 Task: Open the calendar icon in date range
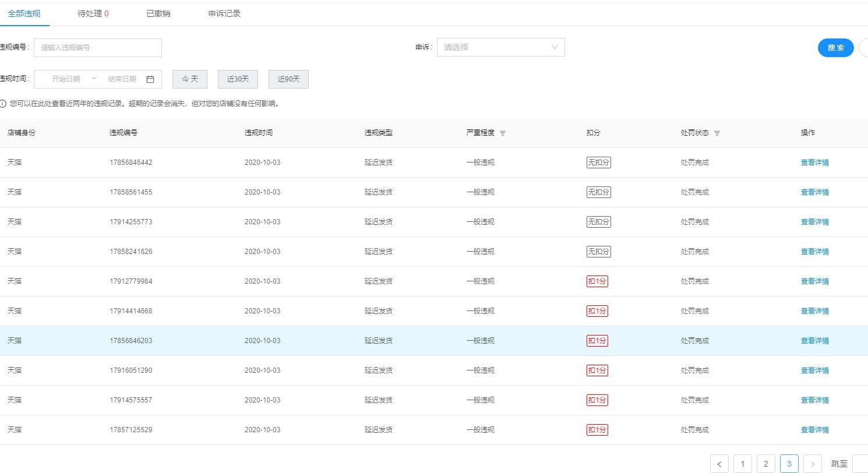[150, 79]
